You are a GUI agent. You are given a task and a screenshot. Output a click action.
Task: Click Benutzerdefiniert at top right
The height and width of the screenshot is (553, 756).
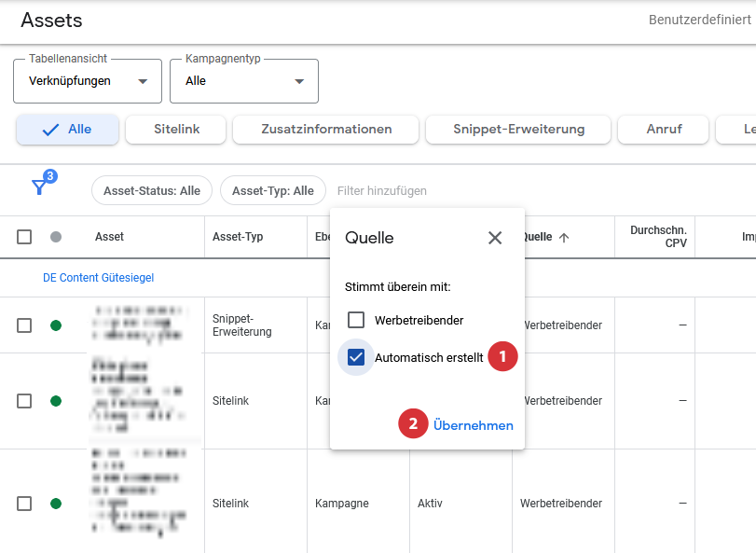(x=699, y=20)
